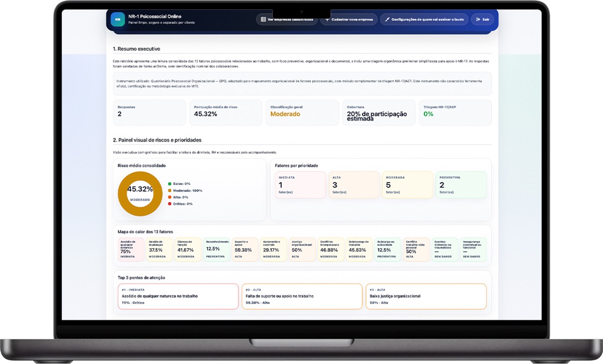Click the Sobrecarga de trabalho 45.83% tile
Image resolution: width=603 pixels, height=364 pixels.
point(359,250)
